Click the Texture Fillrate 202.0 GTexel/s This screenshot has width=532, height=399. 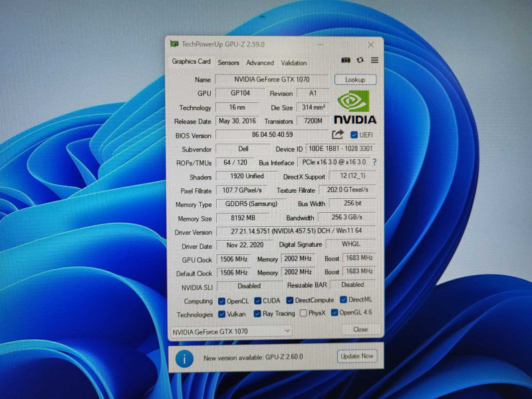[x=347, y=190]
